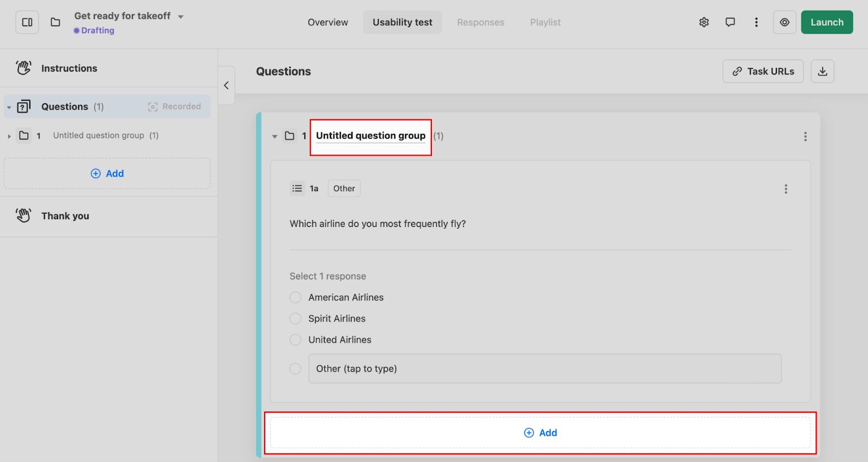Click the Task URLs button
The height and width of the screenshot is (462, 868).
763,71
